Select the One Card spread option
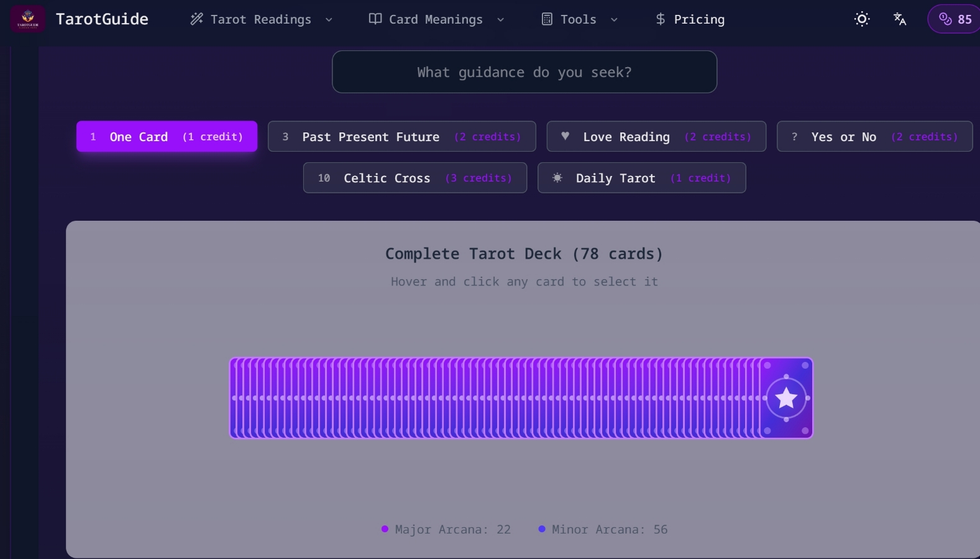The width and height of the screenshot is (980, 559). pyautogui.click(x=167, y=137)
